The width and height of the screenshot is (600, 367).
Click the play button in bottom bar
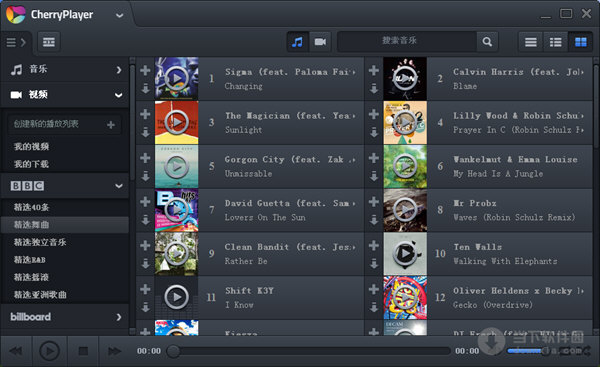(x=49, y=351)
